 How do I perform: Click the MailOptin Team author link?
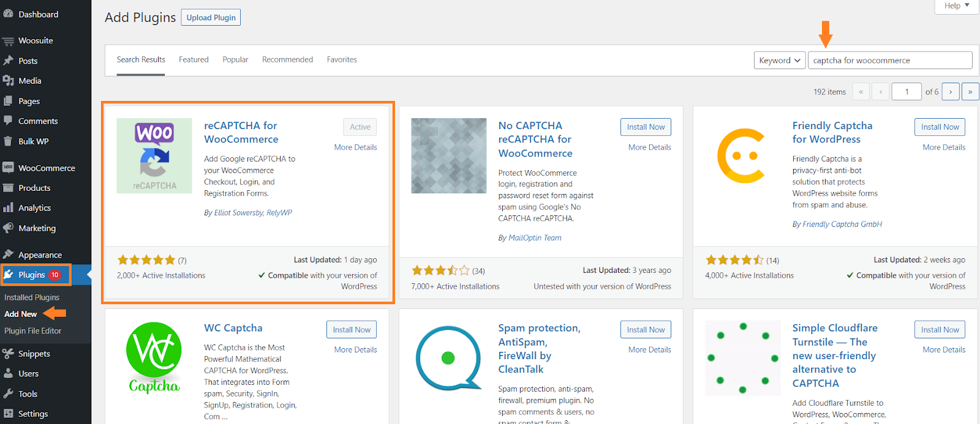pyautogui.click(x=535, y=238)
